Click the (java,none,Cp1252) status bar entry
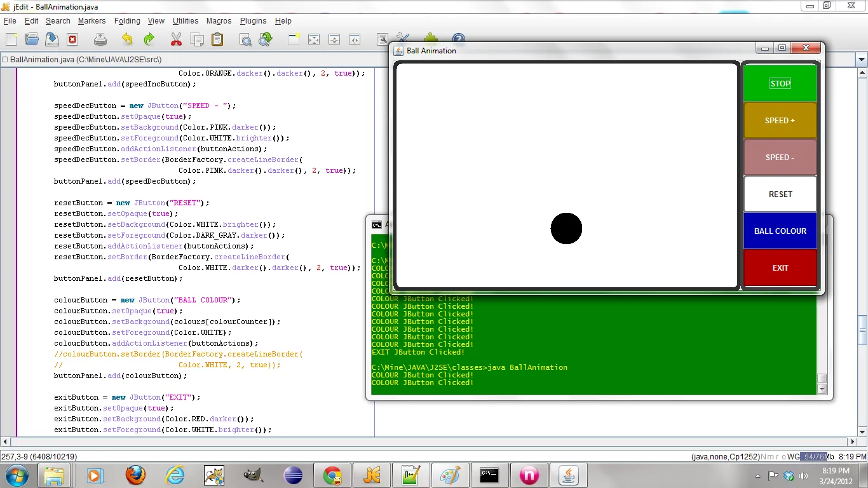This screenshot has width=868, height=488. pos(725,456)
